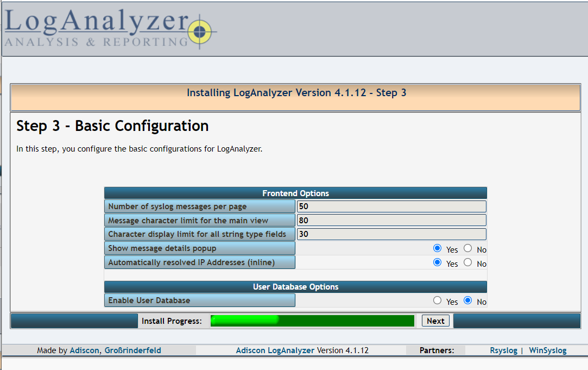Click 'Enable User Database' label
This screenshot has height=370, width=588.
[149, 300]
